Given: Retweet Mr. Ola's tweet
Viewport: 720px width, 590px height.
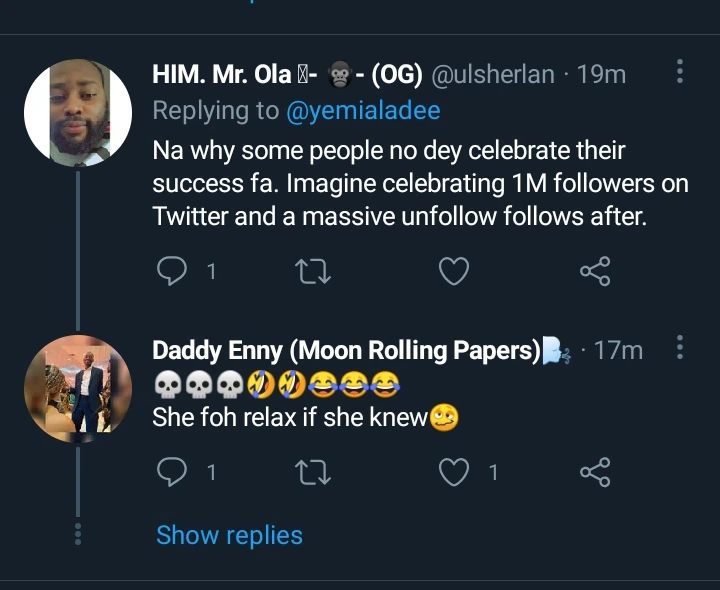Looking at the screenshot, I should pos(316,270).
